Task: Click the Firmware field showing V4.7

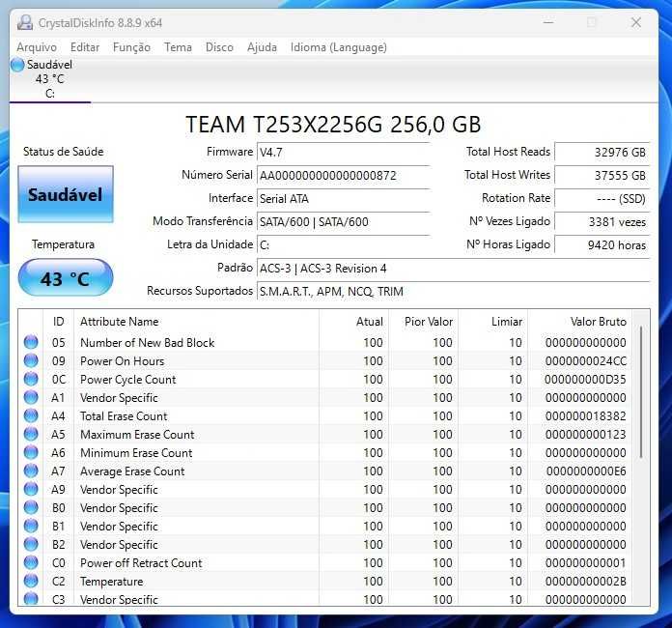Action: coord(343,153)
